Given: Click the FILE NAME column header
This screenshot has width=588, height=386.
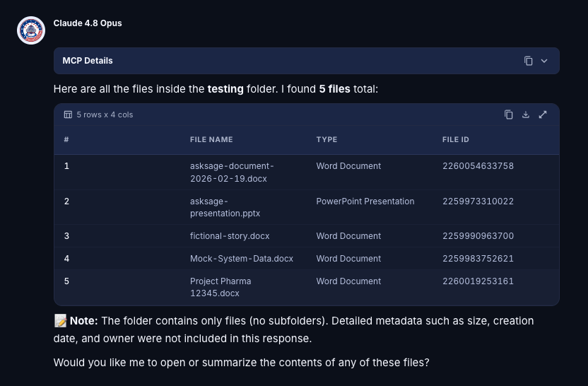Looking at the screenshot, I should (x=211, y=139).
